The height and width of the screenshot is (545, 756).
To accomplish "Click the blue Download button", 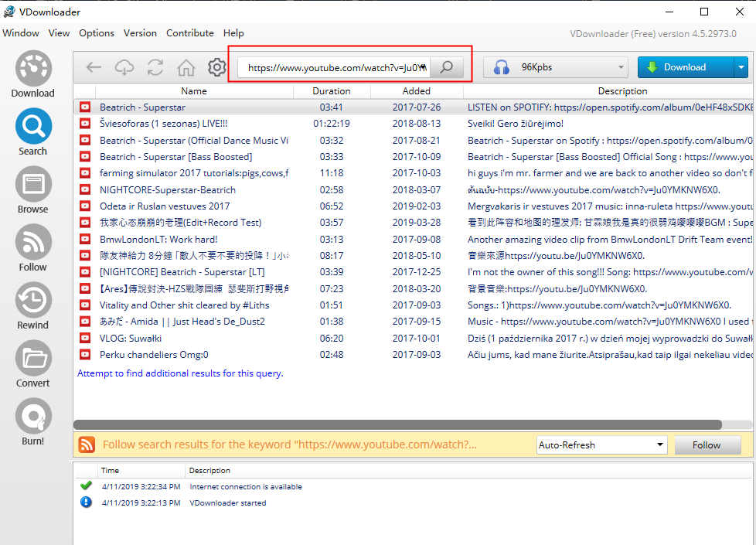I will point(686,67).
